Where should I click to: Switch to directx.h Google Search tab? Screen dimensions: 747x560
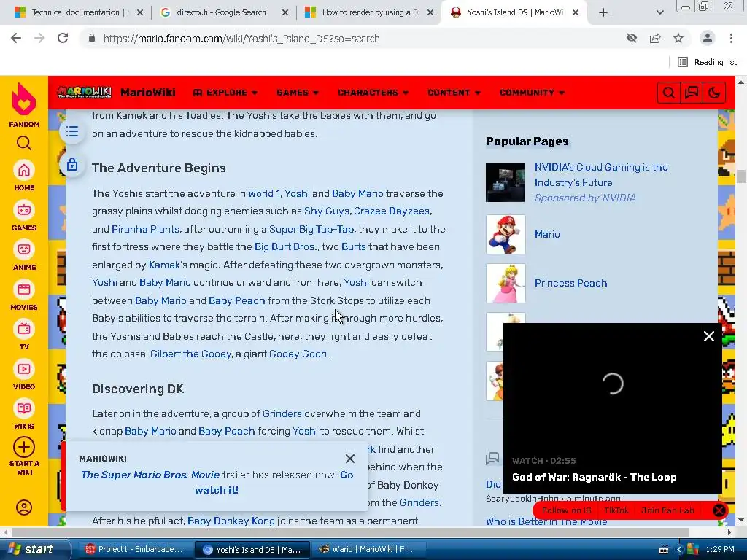pyautogui.click(x=221, y=12)
